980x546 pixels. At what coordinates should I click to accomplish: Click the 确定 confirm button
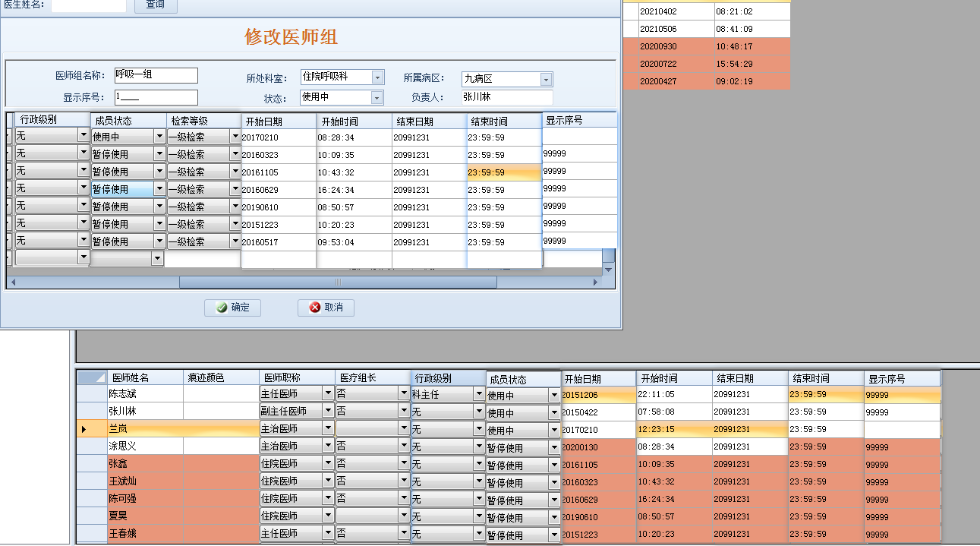232,308
